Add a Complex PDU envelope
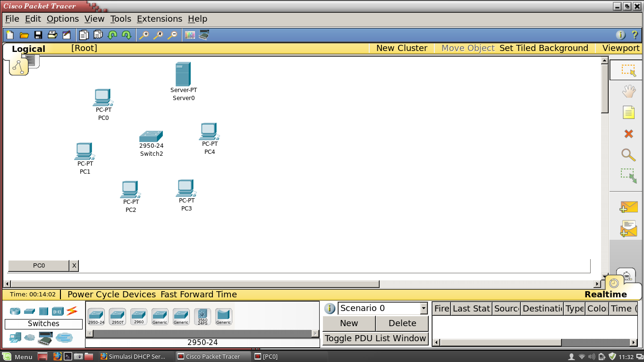 point(629,229)
